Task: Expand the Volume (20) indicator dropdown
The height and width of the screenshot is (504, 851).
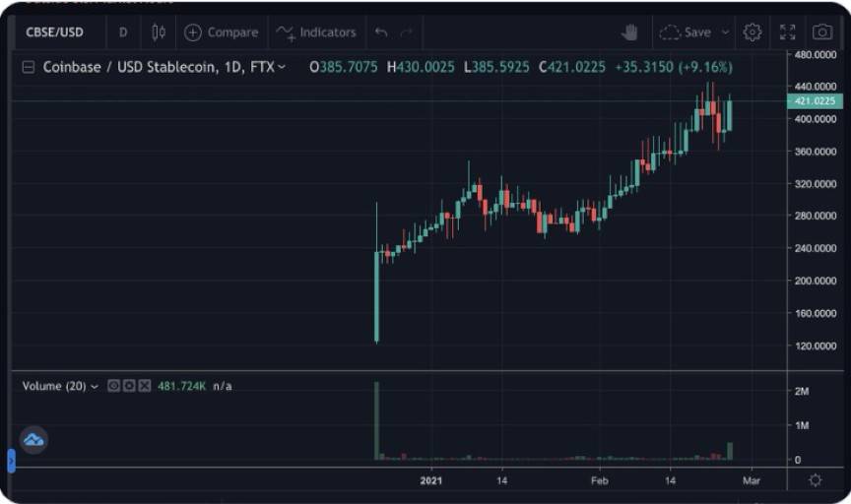Action: coord(95,387)
